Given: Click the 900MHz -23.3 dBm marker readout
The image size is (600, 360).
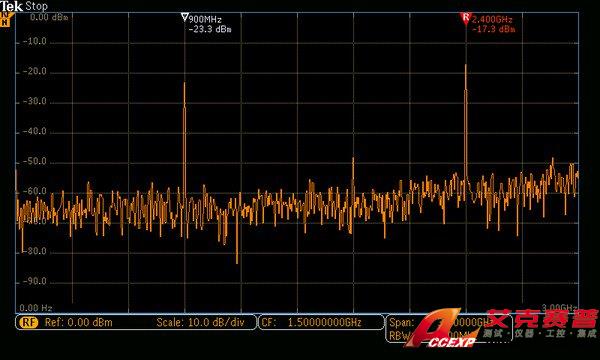Looking at the screenshot, I should point(210,24).
